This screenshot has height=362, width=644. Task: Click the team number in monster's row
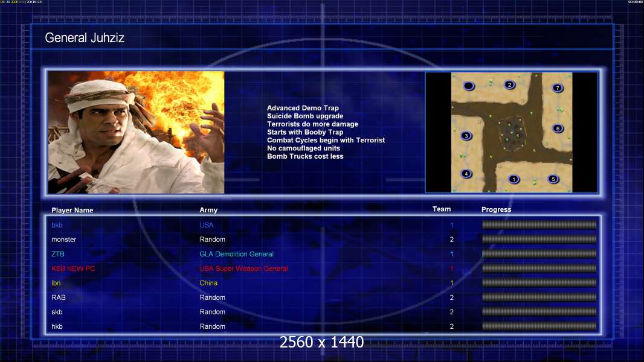pos(451,240)
